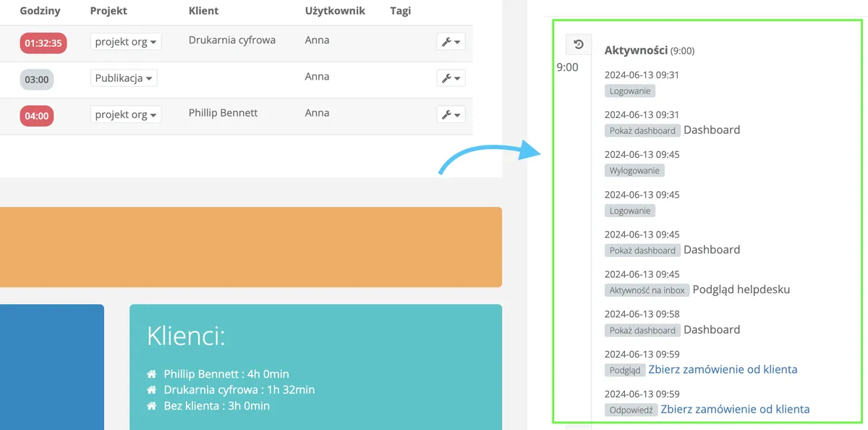The height and width of the screenshot is (430, 868).
Task: Sort by the Godziny column header
Action: tap(41, 11)
